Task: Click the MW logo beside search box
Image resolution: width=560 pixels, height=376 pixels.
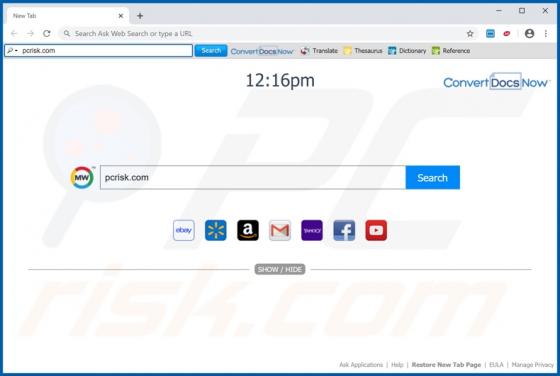Action: click(82, 177)
